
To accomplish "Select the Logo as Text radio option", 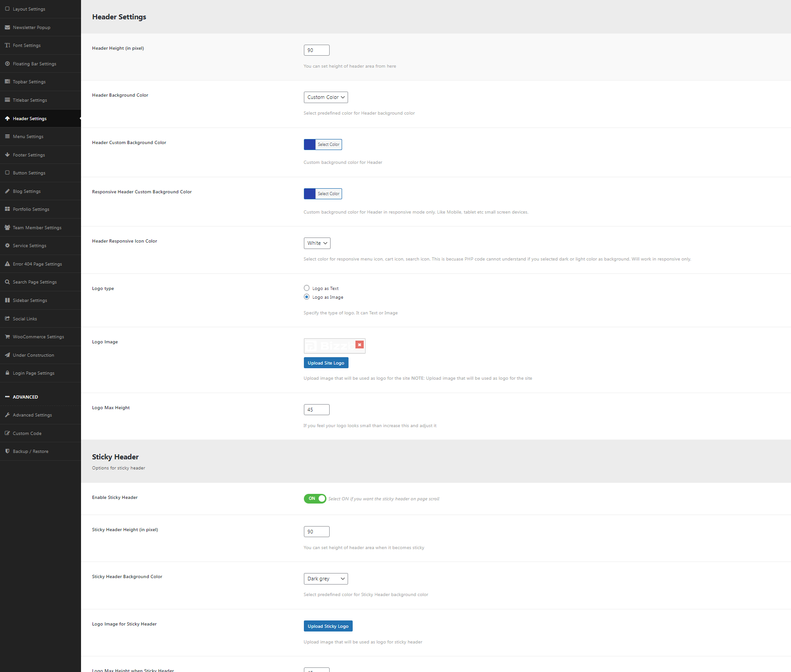I will pyautogui.click(x=307, y=288).
